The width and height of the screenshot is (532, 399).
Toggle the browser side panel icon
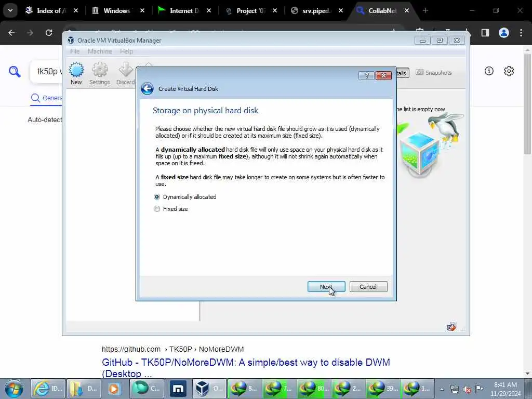485,33
